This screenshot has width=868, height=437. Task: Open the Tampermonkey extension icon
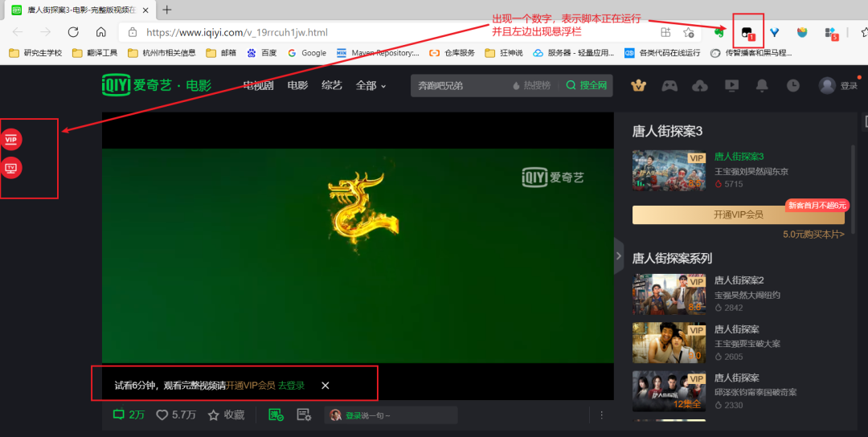[x=747, y=33]
